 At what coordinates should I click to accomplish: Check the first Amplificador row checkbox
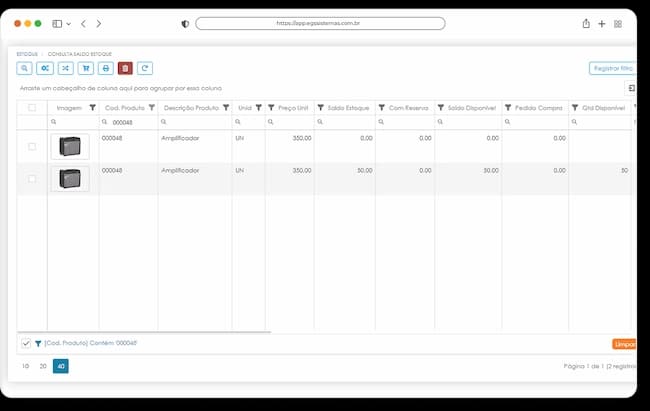tap(32, 146)
